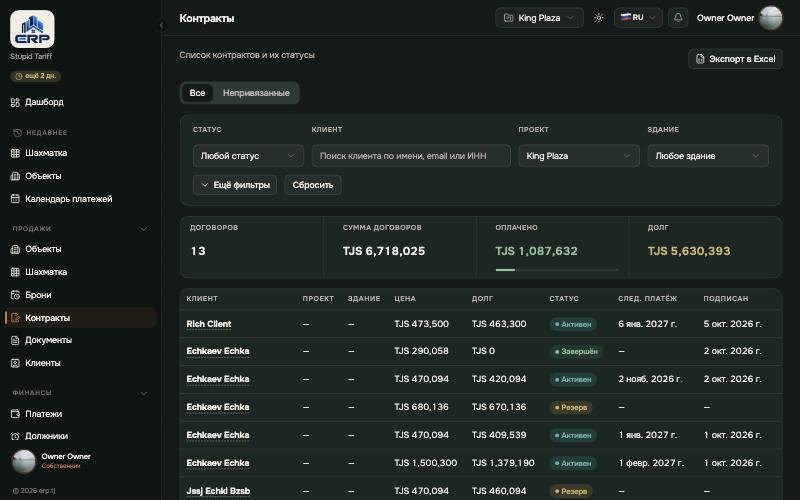Click the Сбросить button
The width and height of the screenshot is (800, 500).
click(313, 185)
